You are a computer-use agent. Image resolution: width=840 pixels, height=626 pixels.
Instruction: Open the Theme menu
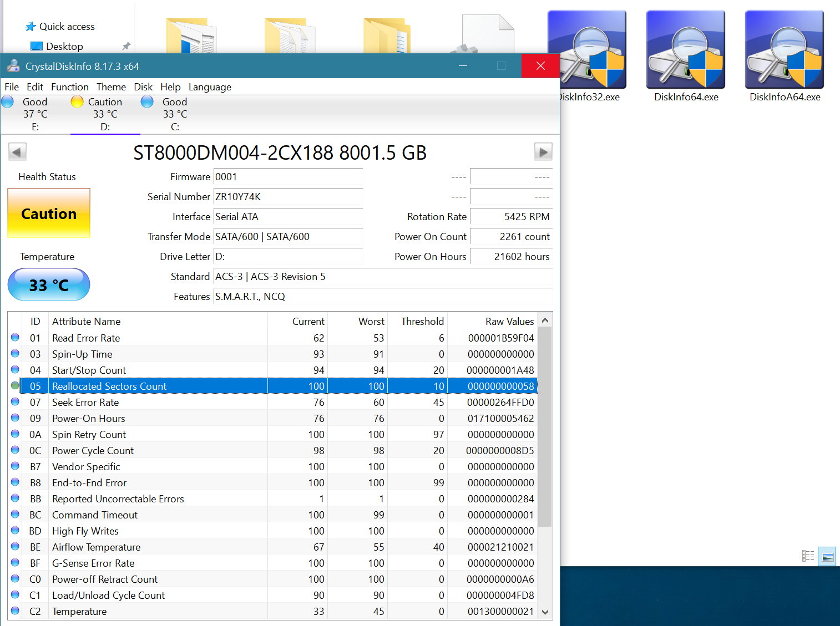[111, 87]
